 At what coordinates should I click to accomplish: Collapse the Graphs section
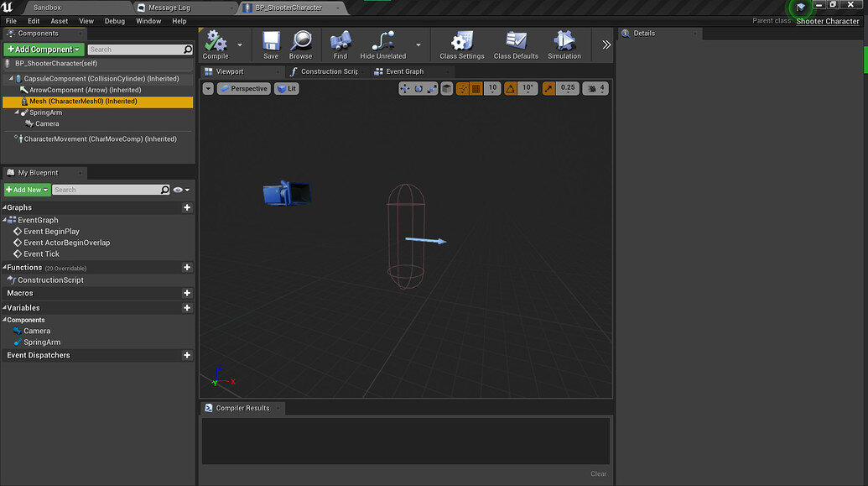[x=6, y=206]
